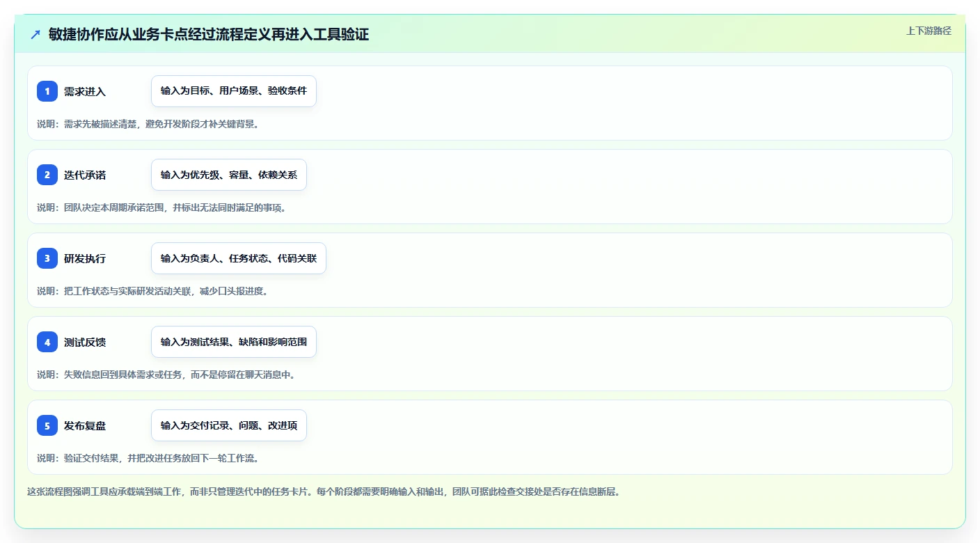The width and height of the screenshot is (980, 543).
Task: Select the 迭代承诺 stage name
Action: (85, 175)
